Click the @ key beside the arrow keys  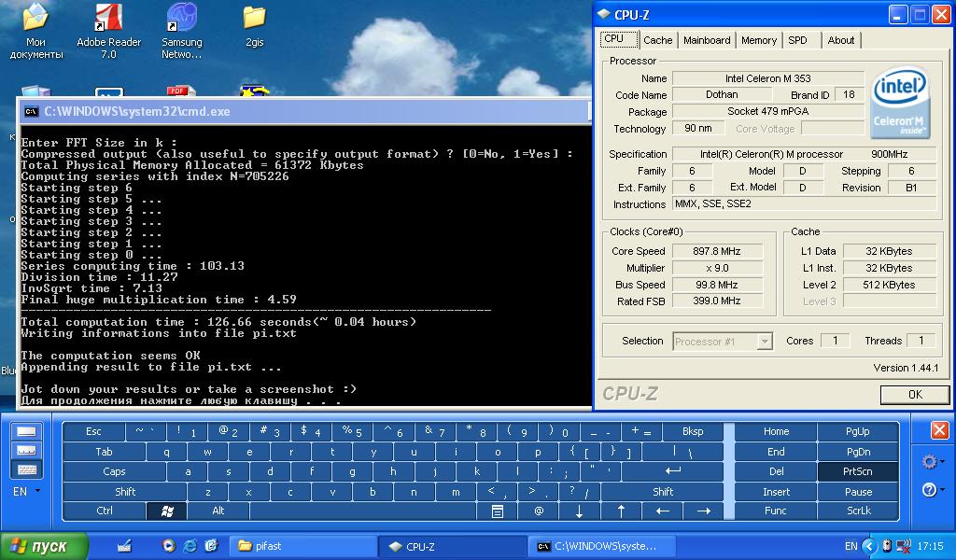539,511
